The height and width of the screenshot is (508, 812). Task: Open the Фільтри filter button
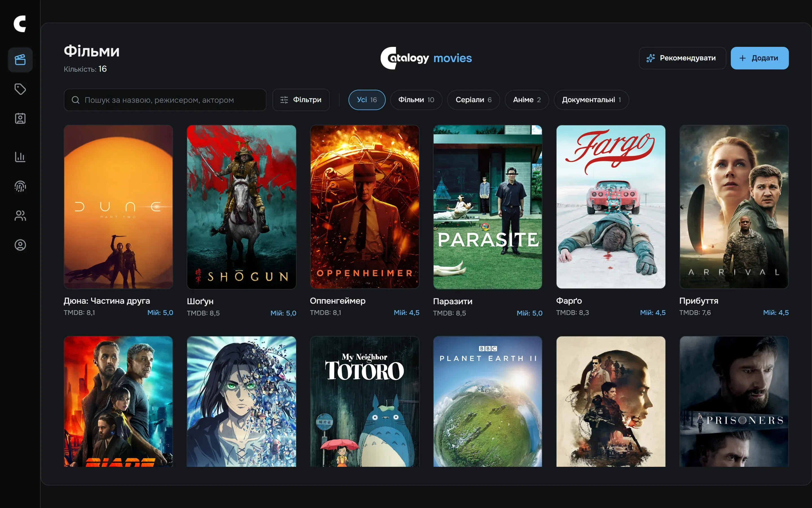pyautogui.click(x=301, y=100)
